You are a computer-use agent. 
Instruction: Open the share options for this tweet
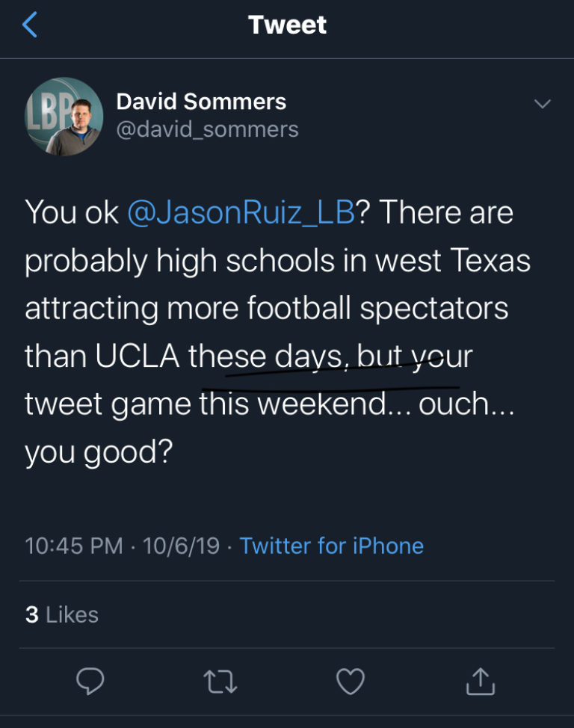[x=480, y=681]
